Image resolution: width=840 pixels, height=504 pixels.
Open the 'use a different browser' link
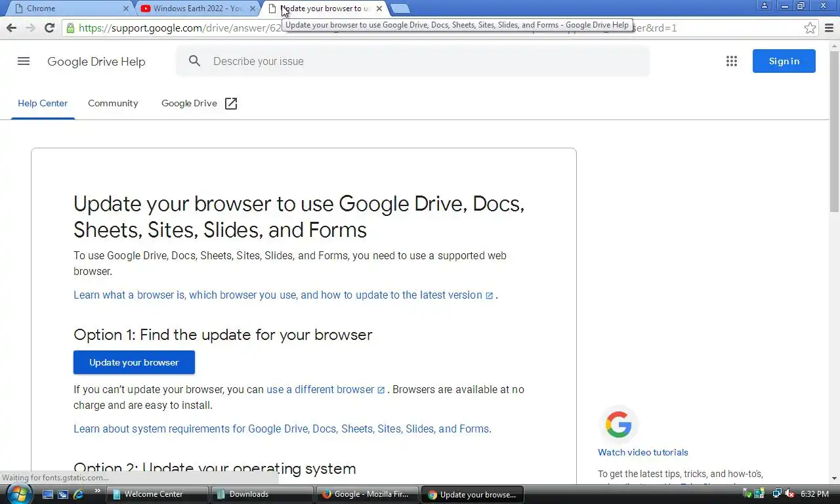(x=325, y=389)
